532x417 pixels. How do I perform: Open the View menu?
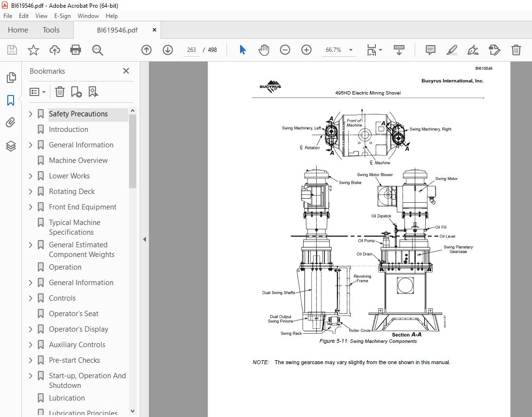click(x=41, y=16)
